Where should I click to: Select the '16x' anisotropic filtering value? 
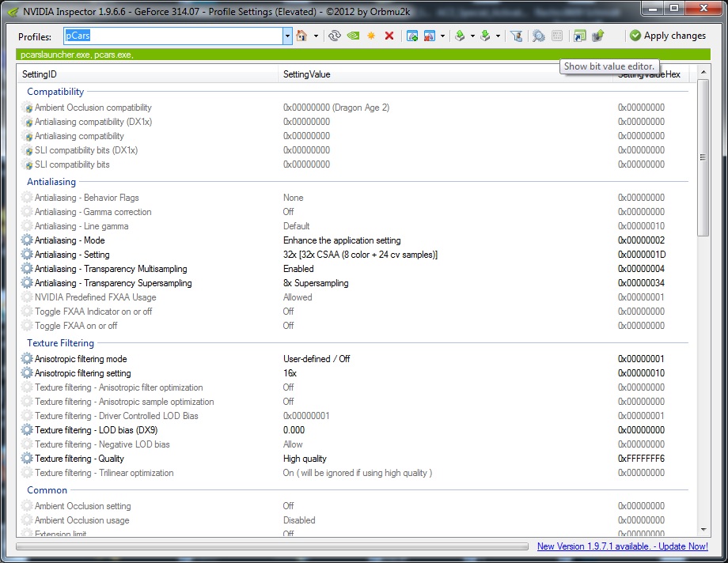(x=290, y=373)
